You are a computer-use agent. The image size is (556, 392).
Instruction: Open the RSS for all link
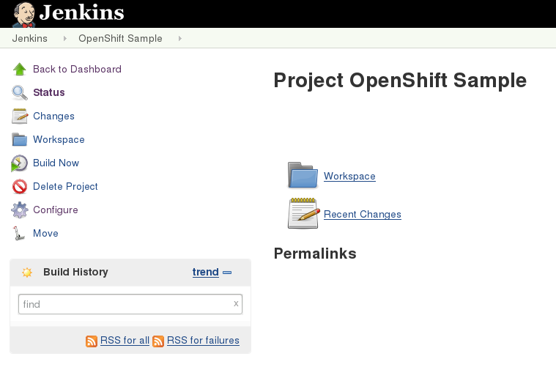[x=125, y=340]
